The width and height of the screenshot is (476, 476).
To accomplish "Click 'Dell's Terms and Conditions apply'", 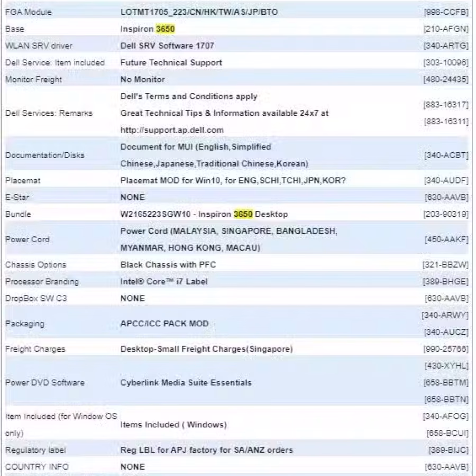I will click(189, 97).
